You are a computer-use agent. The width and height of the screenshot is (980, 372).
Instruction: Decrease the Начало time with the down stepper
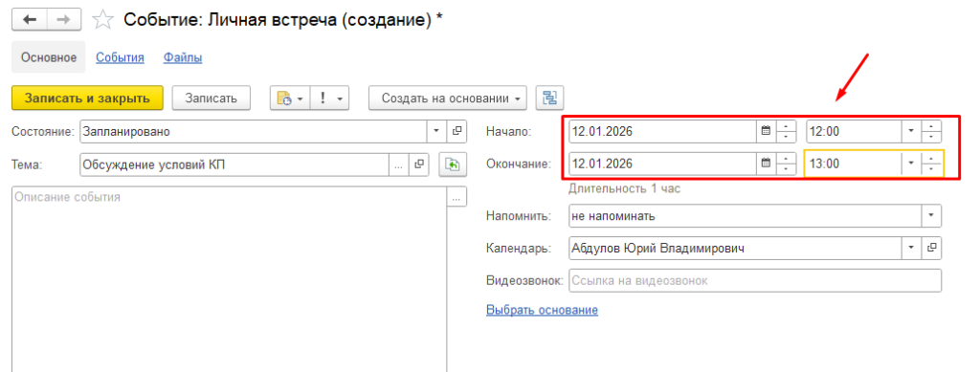pos(931,137)
